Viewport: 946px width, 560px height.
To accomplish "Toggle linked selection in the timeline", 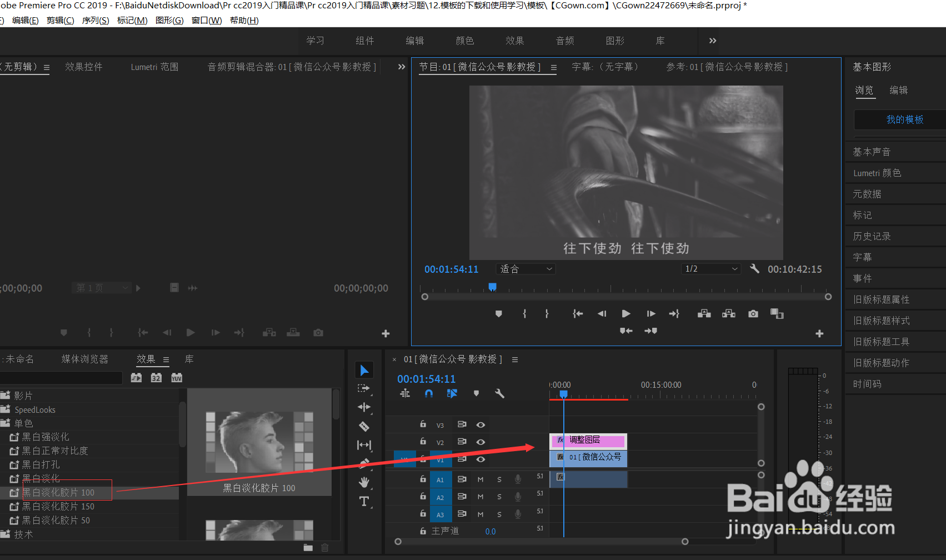I will [x=452, y=393].
